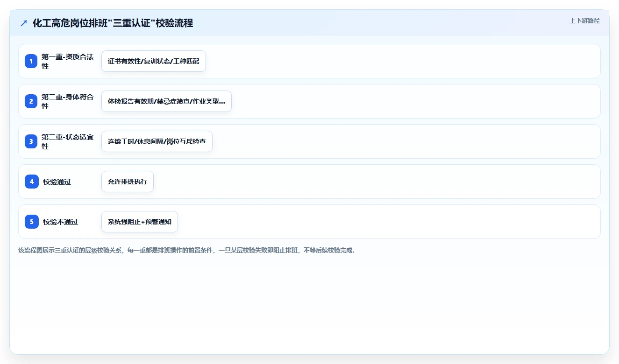Open the 上下游路径 link at top right
This screenshot has height=364, width=619.
tap(584, 21)
